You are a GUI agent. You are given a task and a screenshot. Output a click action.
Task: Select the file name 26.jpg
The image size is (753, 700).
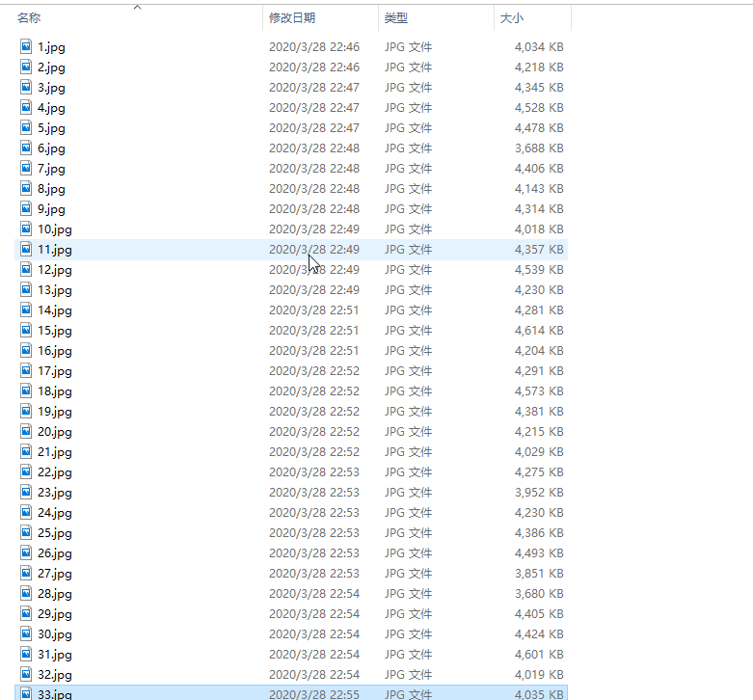point(55,553)
